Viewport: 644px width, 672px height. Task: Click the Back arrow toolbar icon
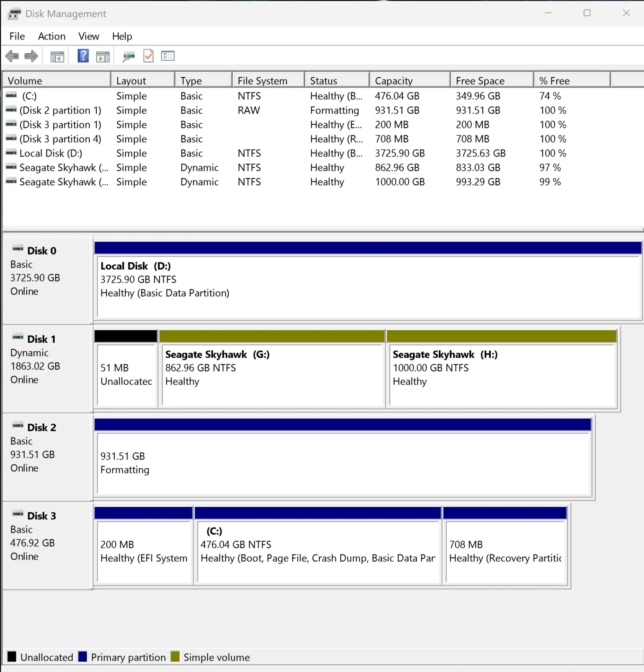tap(12, 56)
